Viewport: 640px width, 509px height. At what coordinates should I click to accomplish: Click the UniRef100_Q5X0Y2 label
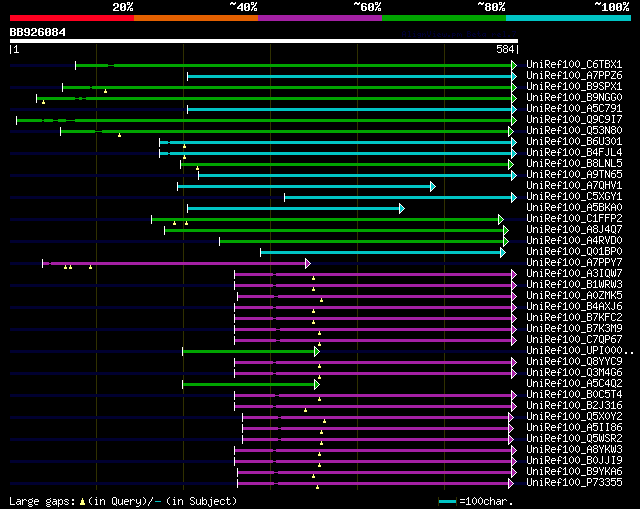(574, 417)
